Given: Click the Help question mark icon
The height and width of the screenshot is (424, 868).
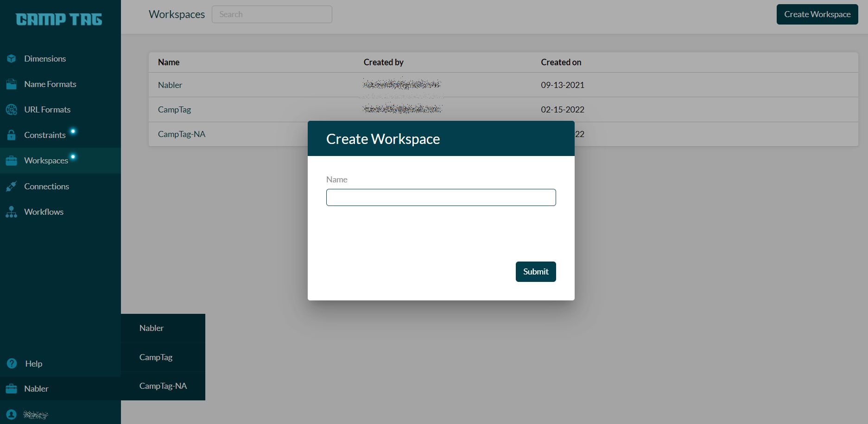Looking at the screenshot, I should tap(11, 363).
